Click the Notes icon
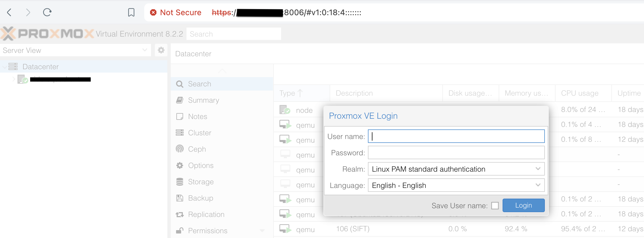The height and width of the screenshot is (238, 644). [180, 116]
